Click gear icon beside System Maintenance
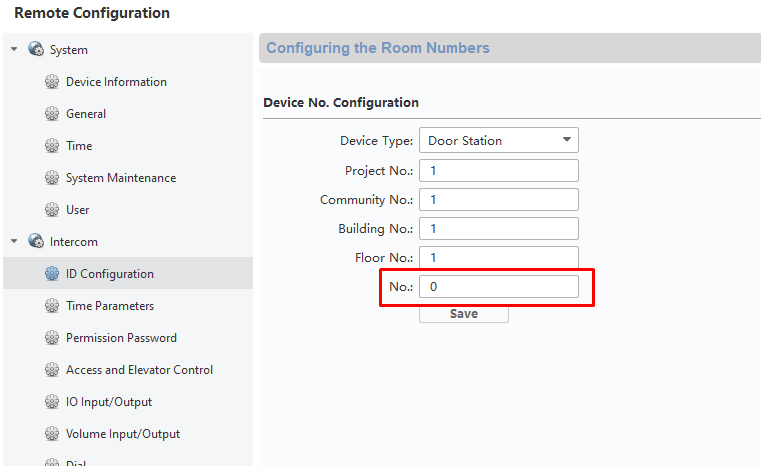 52,178
